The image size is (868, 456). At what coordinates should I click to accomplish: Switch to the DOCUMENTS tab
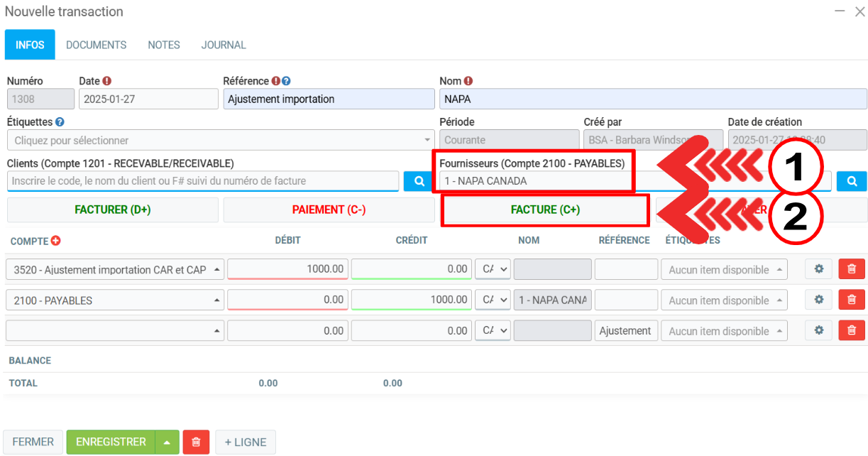(x=96, y=45)
